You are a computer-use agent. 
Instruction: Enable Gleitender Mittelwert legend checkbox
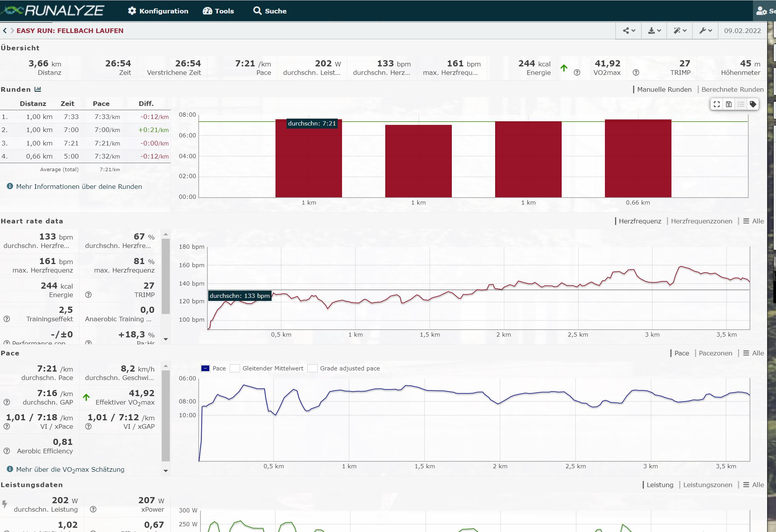[235, 368]
